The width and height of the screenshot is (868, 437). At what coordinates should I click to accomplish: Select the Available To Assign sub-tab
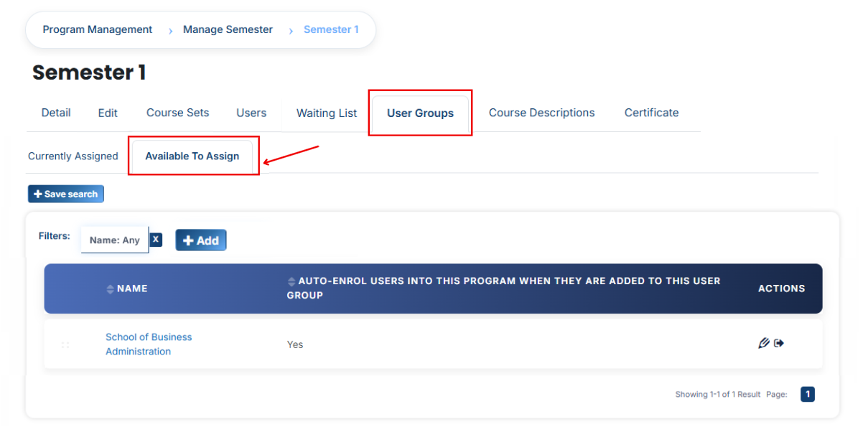[x=192, y=156]
